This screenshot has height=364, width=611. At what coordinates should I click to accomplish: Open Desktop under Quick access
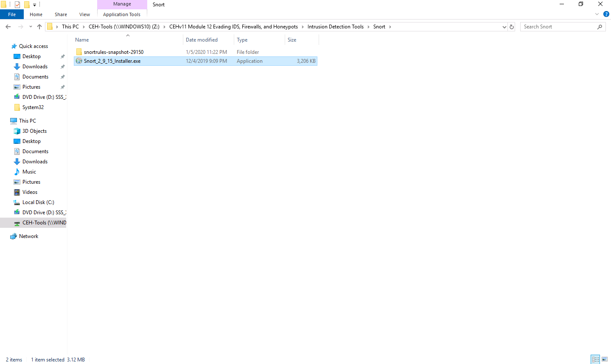coord(31,56)
